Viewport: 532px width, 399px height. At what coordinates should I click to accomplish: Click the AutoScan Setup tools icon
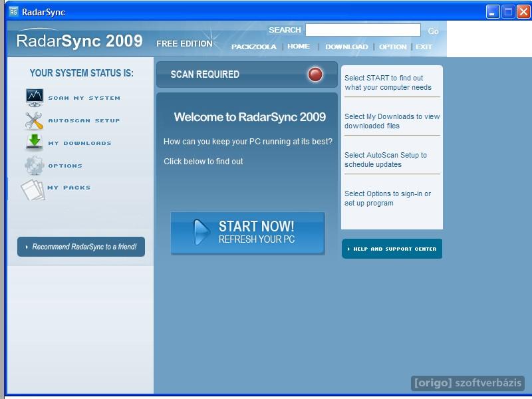34,120
